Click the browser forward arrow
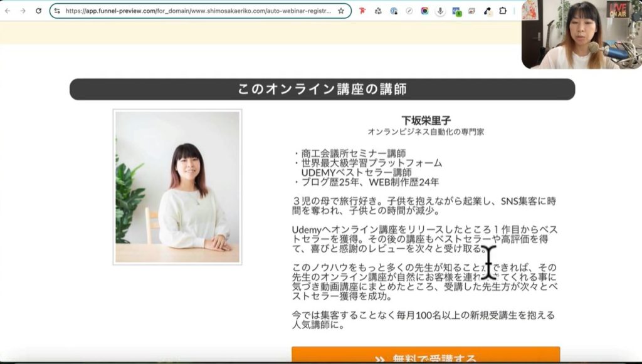The height and width of the screenshot is (364, 642). [x=23, y=11]
